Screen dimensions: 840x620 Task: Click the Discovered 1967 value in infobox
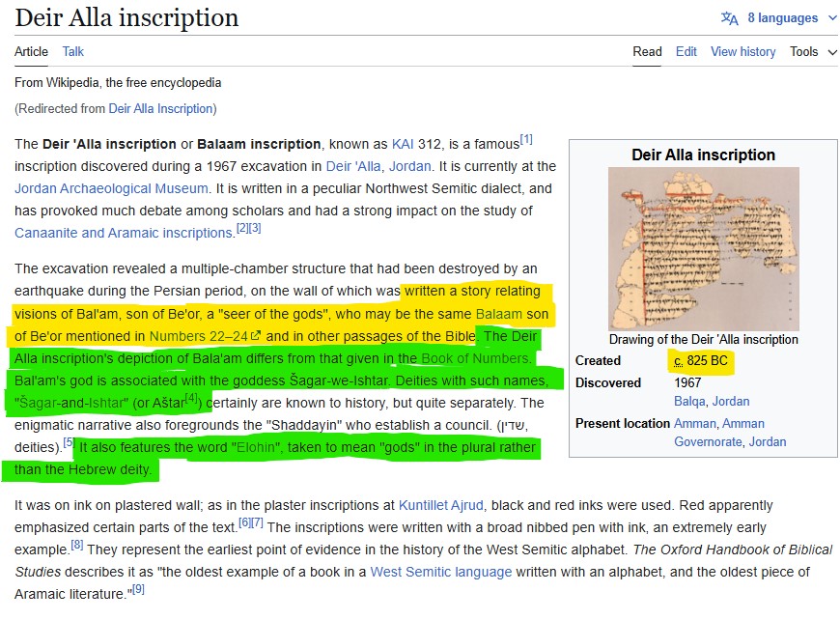click(687, 382)
